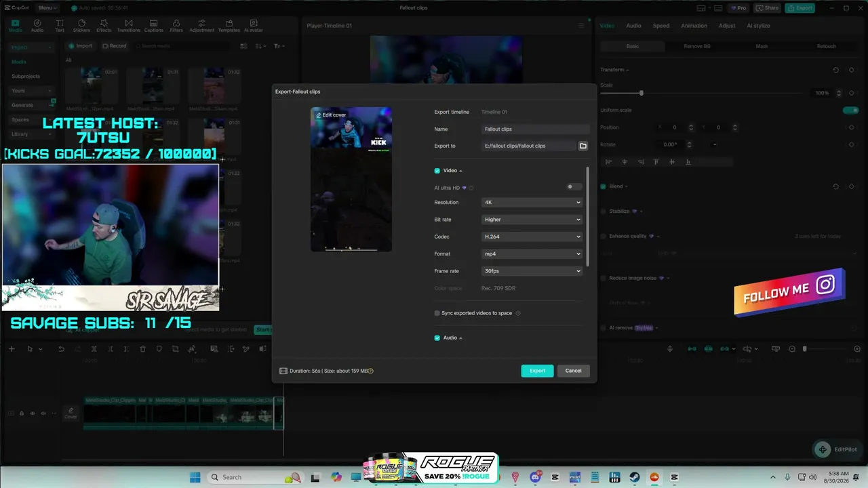
Task: Click the Crop icon in timeline toolbar
Action: (175, 349)
